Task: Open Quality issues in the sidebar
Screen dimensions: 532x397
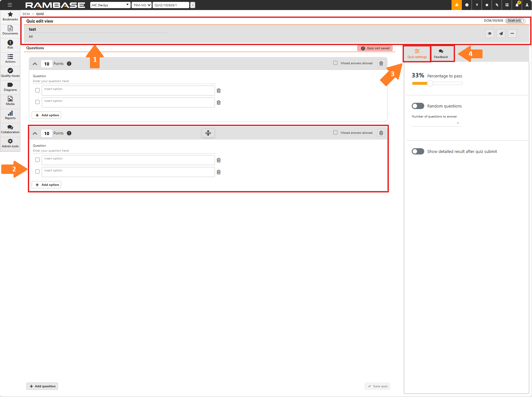Action: (10, 72)
